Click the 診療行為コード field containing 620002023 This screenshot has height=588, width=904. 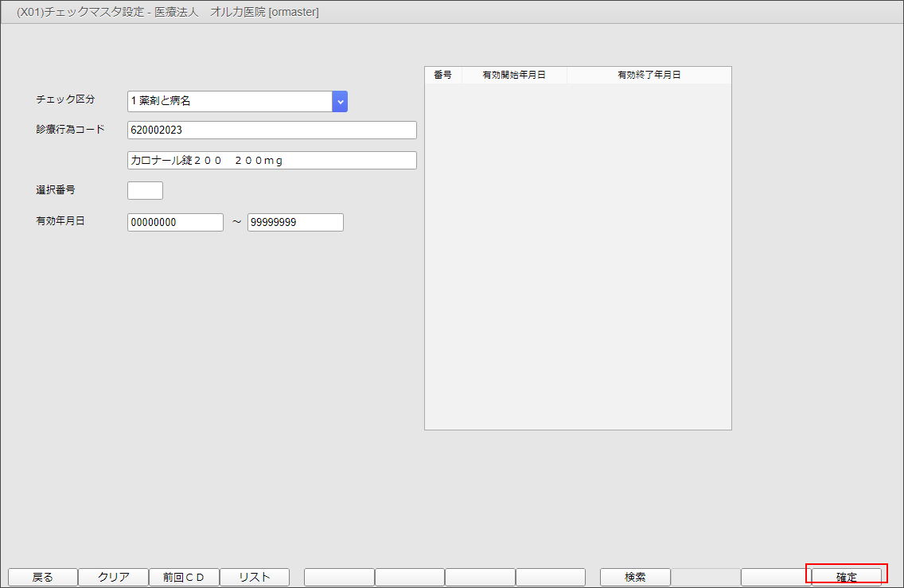click(x=271, y=130)
